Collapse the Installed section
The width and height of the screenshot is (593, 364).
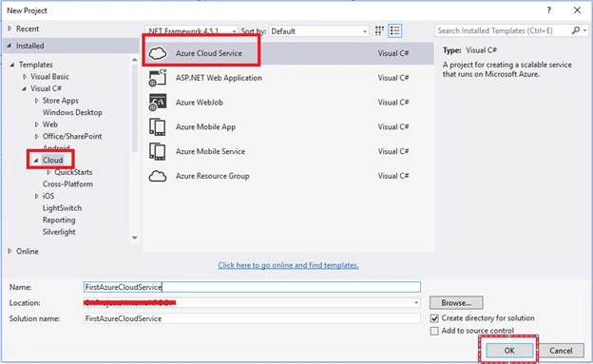[x=10, y=46]
